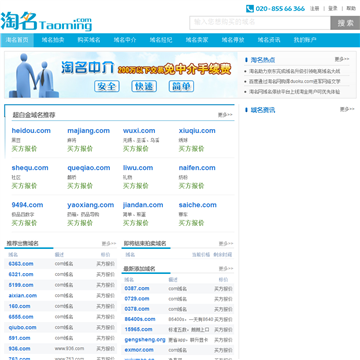Open qiubo.com in the recommended list

(x=22, y=327)
